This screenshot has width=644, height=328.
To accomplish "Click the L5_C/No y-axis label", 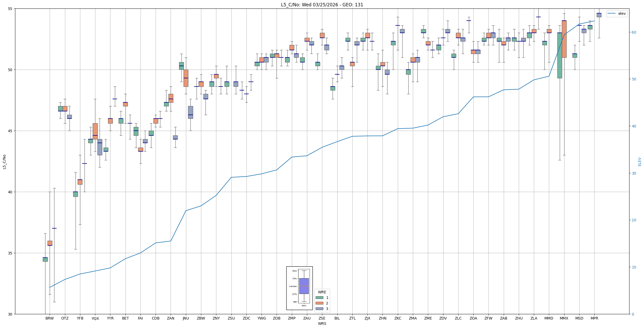I will (4, 161).
